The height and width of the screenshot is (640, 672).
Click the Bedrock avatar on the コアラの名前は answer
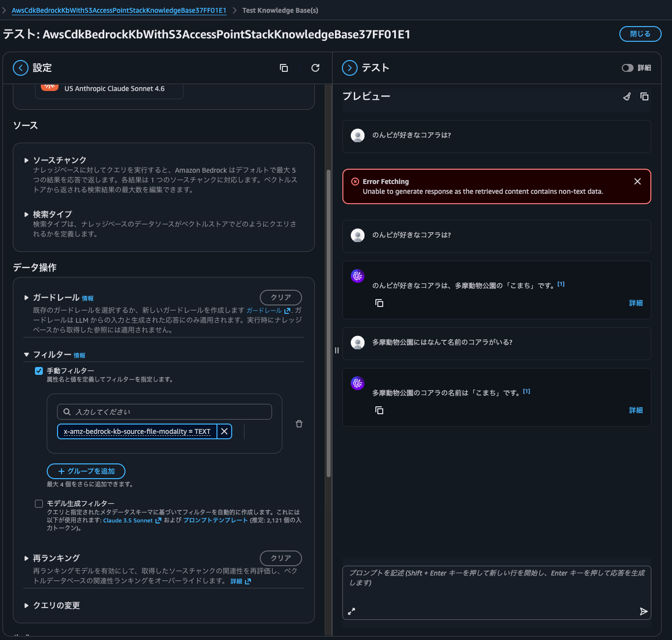tap(358, 383)
